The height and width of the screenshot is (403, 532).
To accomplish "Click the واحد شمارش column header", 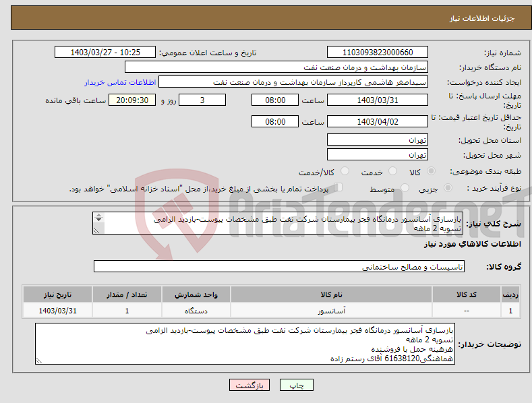I will click(196, 294).
